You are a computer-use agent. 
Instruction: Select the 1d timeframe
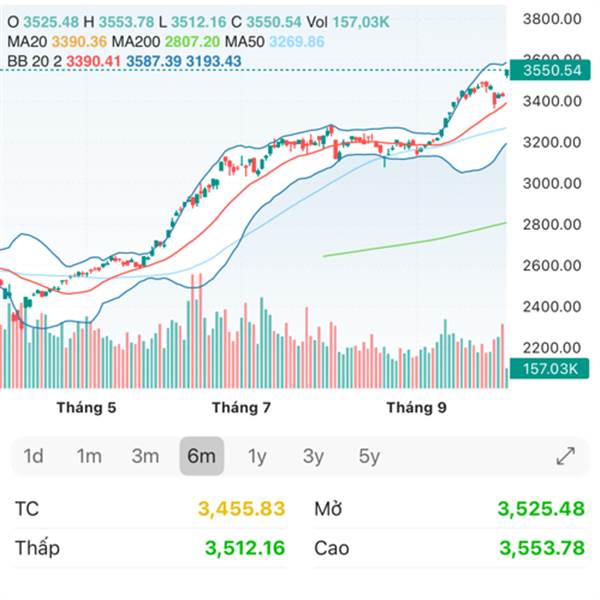[33, 457]
